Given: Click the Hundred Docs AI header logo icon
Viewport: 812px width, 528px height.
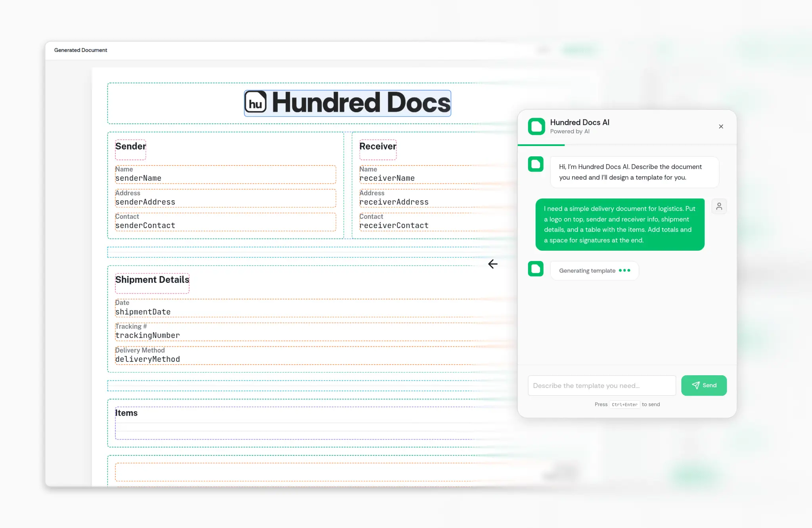Looking at the screenshot, I should point(536,127).
